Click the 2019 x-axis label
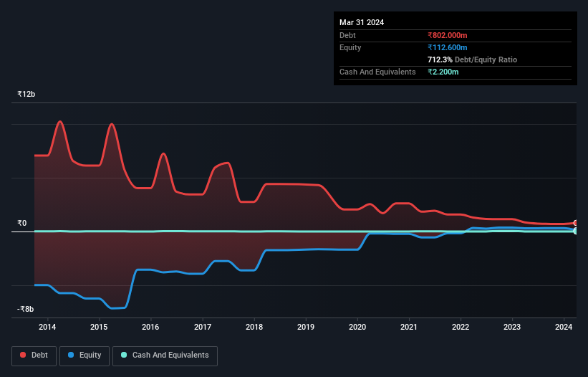 tap(306, 327)
